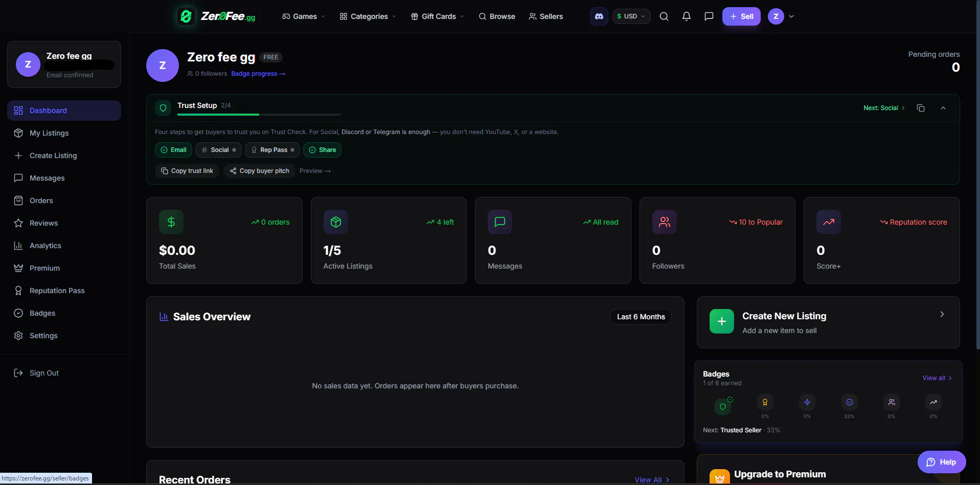Open Browse in the top navigation
The width and height of the screenshot is (980, 485).
[x=497, y=16]
